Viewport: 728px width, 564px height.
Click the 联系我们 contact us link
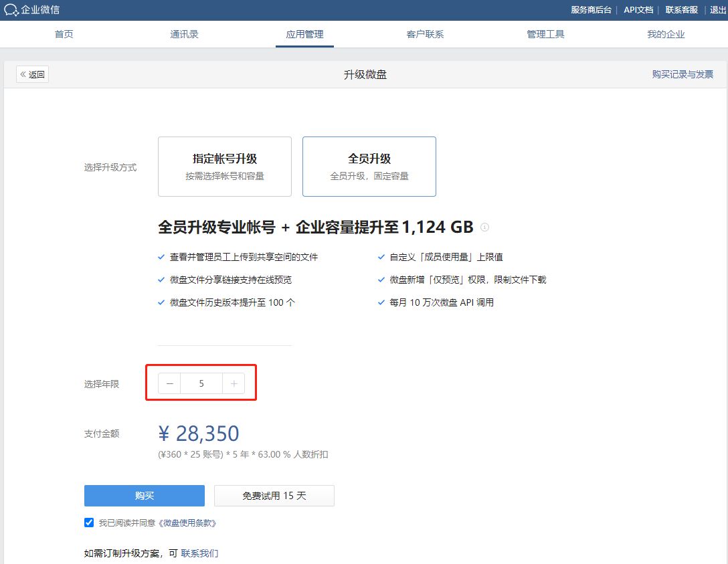click(x=199, y=553)
